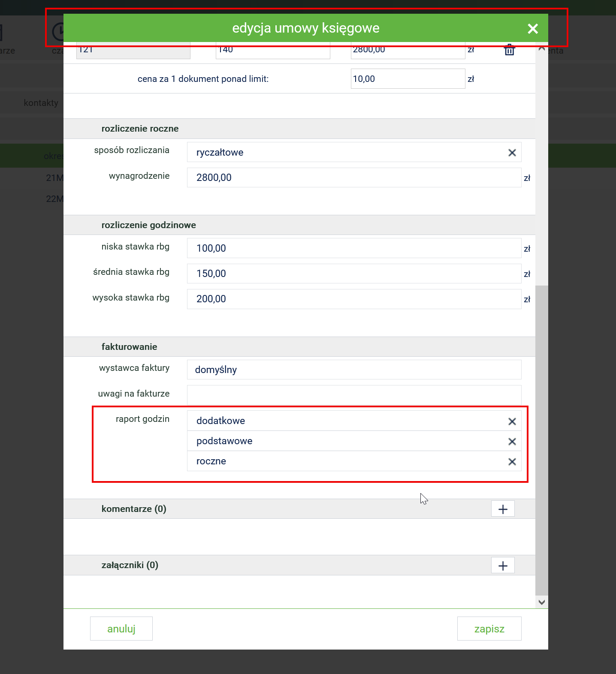Screen dimensions: 616x674
Task: Clear the ryczałtowe settlement method
Action: point(512,153)
